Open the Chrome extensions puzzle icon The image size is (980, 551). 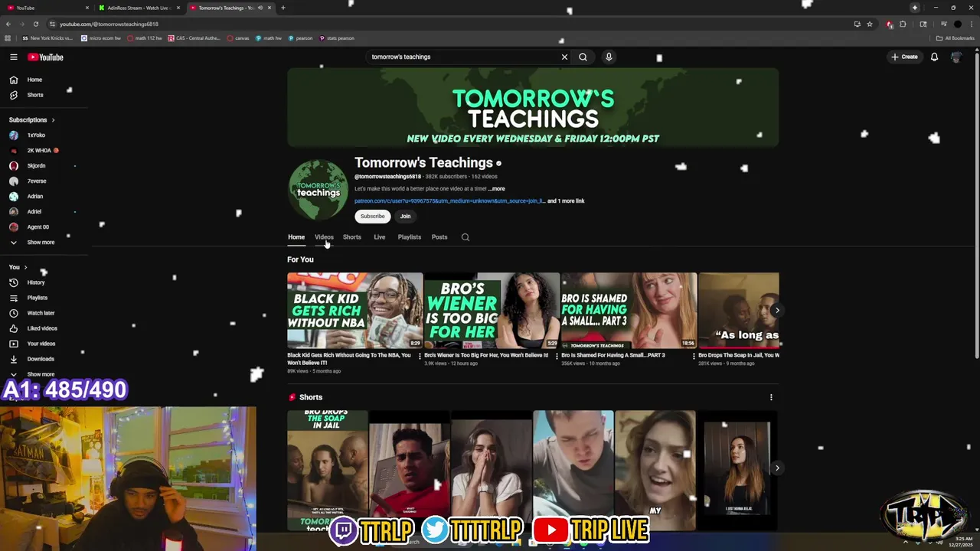click(x=903, y=24)
